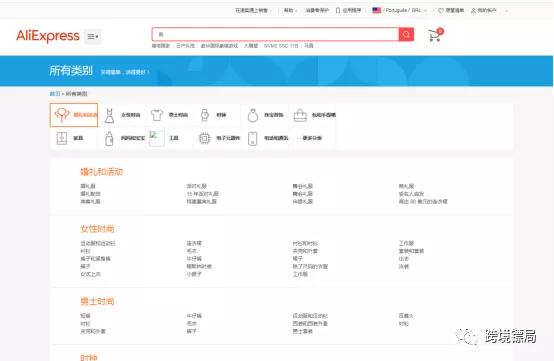Image resolution: width=554 pixels, height=361 pixels.
Task: Focus the main search input field
Action: point(276,34)
